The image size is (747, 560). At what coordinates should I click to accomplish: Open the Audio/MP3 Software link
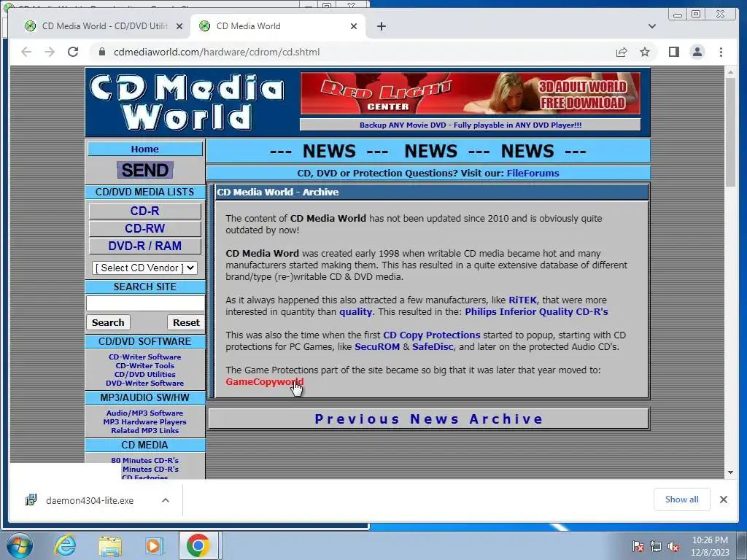145,413
